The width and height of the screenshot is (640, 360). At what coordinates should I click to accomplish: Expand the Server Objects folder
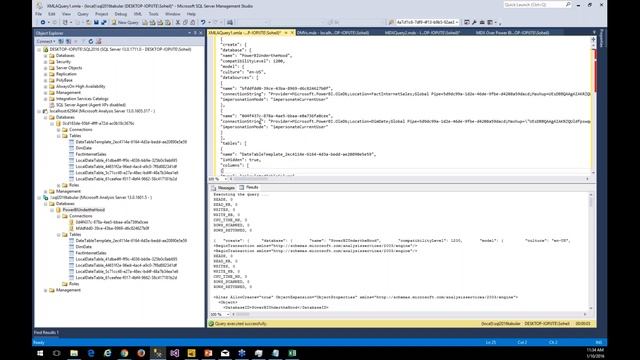point(46,68)
